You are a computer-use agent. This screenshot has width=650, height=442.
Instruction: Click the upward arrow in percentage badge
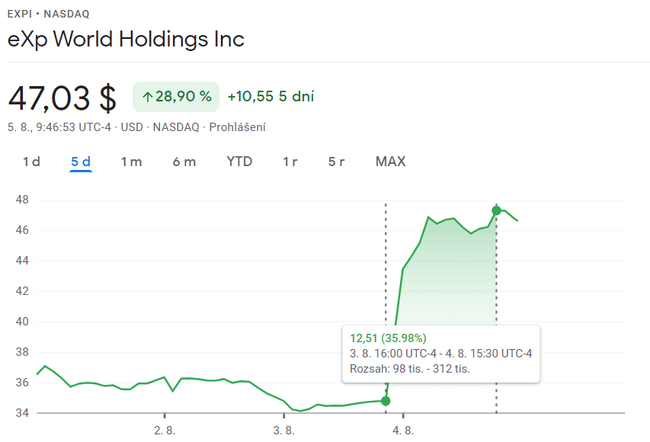[147, 97]
